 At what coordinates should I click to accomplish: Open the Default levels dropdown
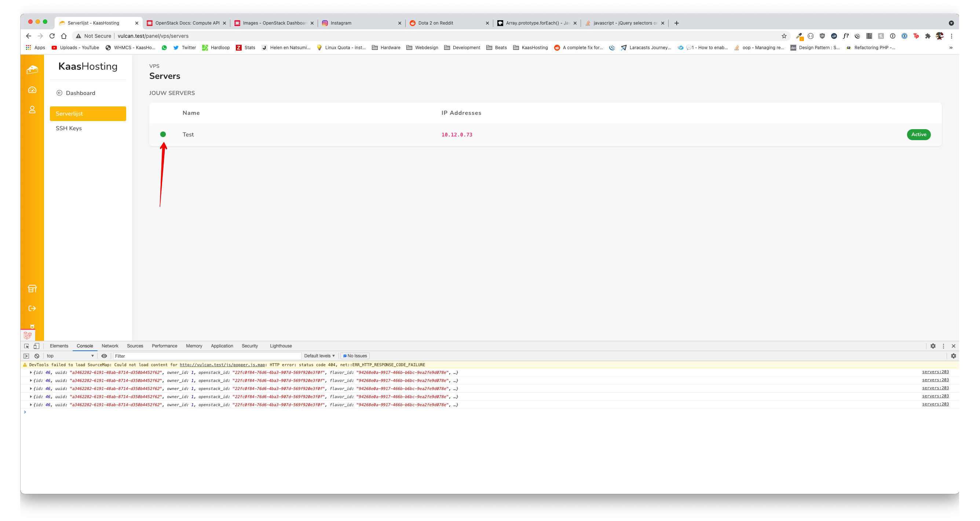(319, 356)
